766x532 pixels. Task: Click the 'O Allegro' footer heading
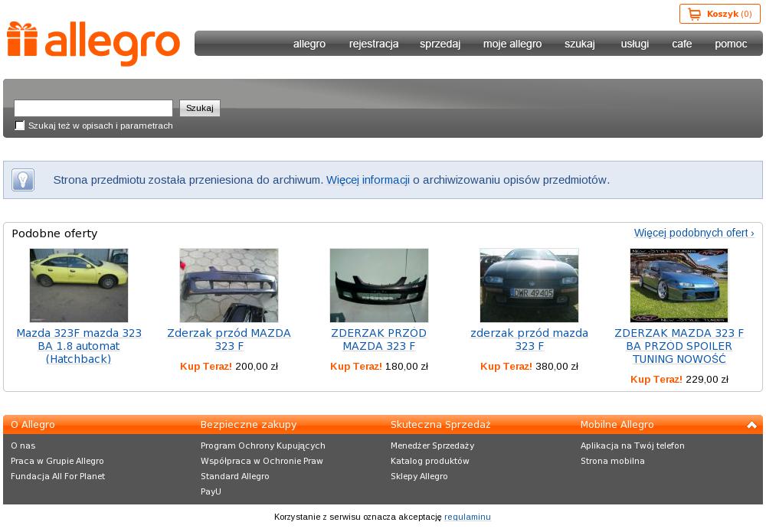(33, 425)
